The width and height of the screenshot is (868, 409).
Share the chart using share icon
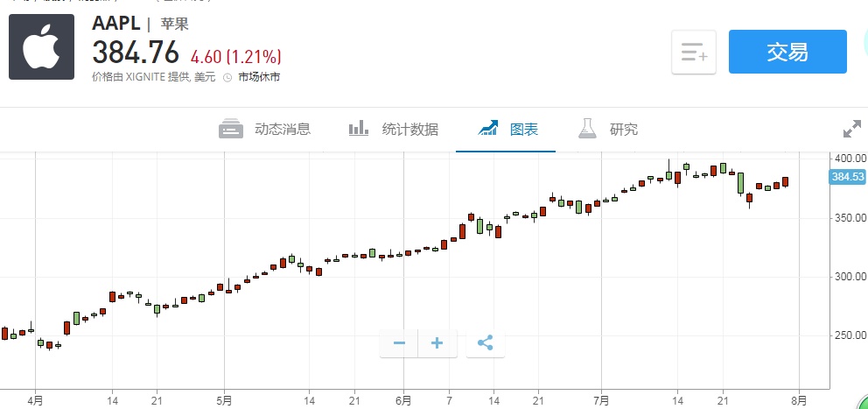pos(486,343)
